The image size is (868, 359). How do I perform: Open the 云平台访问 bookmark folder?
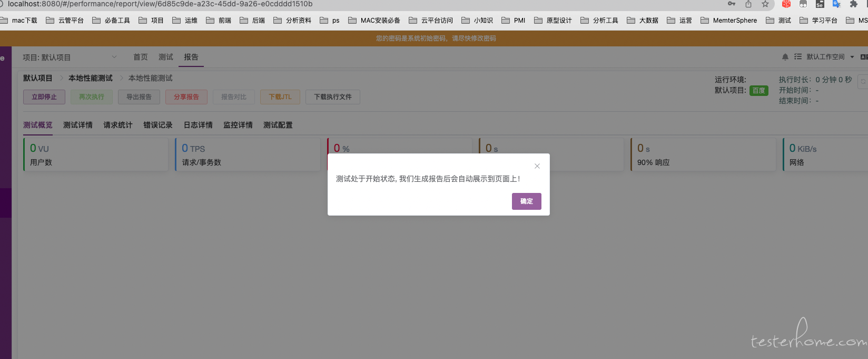[x=431, y=21]
